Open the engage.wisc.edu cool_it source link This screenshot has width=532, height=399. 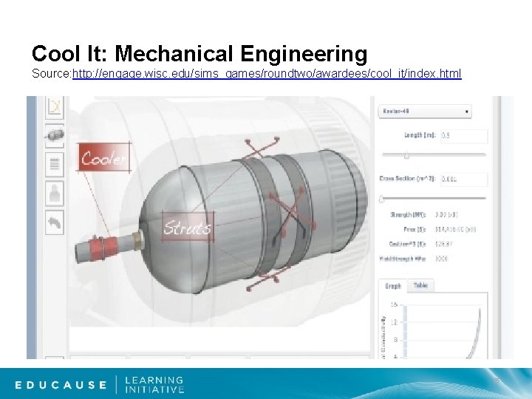(x=267, y=73)
